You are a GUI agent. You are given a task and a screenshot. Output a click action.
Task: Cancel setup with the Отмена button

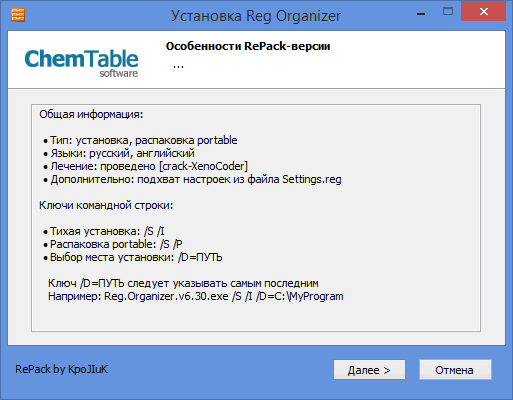pos(455,370)
